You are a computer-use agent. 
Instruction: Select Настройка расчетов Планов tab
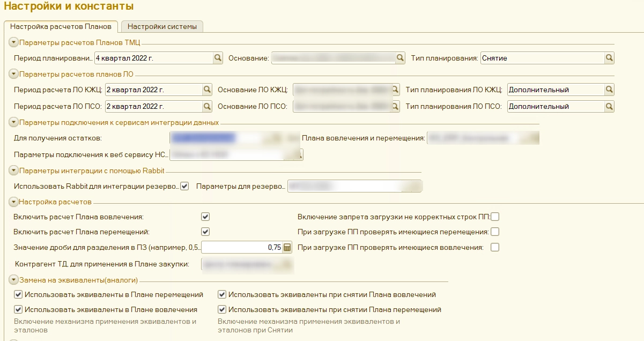(x=61, y=26)
